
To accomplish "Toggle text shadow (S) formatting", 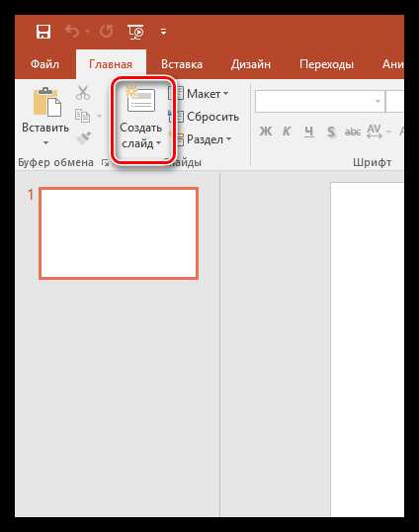I will (x=331, y=131).
